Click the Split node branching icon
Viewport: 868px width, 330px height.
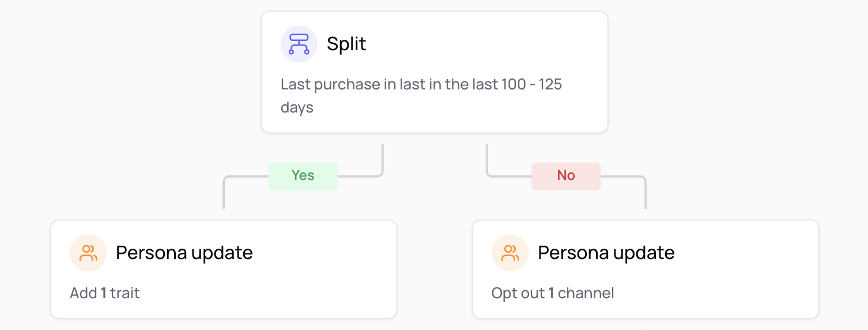[x=299, y=44]
